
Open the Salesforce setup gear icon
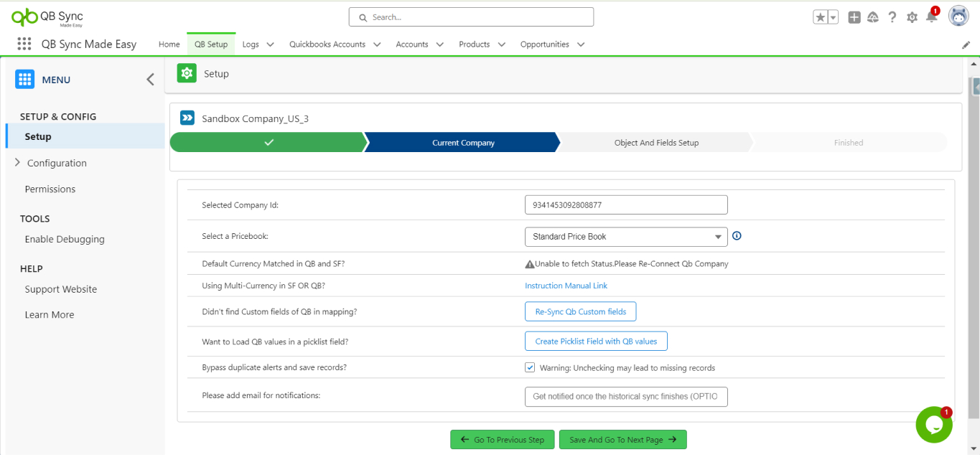[912, 17]
